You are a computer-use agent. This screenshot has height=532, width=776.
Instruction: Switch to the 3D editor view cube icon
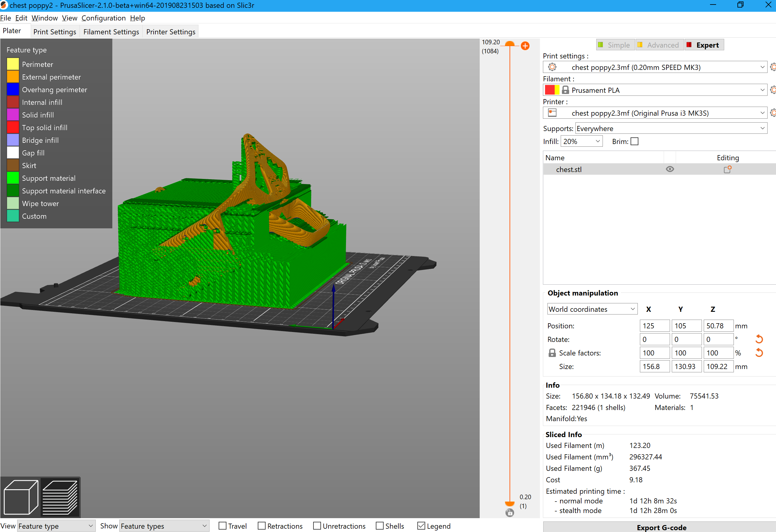(x=21, y=497)
